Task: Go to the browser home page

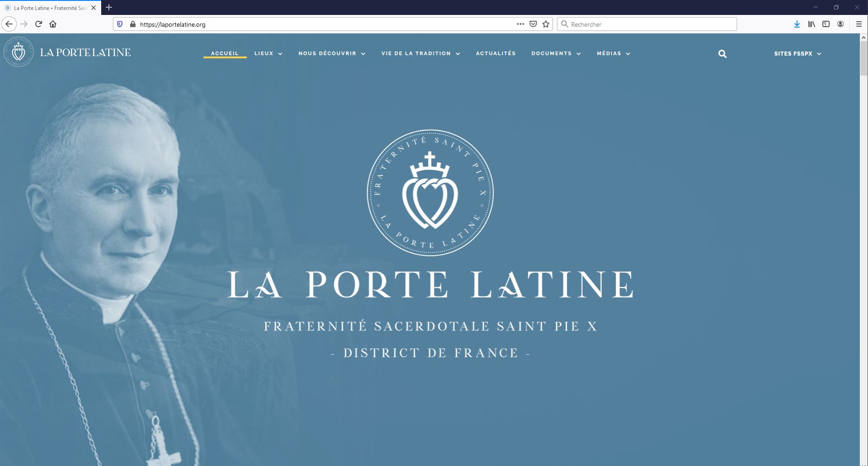Action: (53, 24)
